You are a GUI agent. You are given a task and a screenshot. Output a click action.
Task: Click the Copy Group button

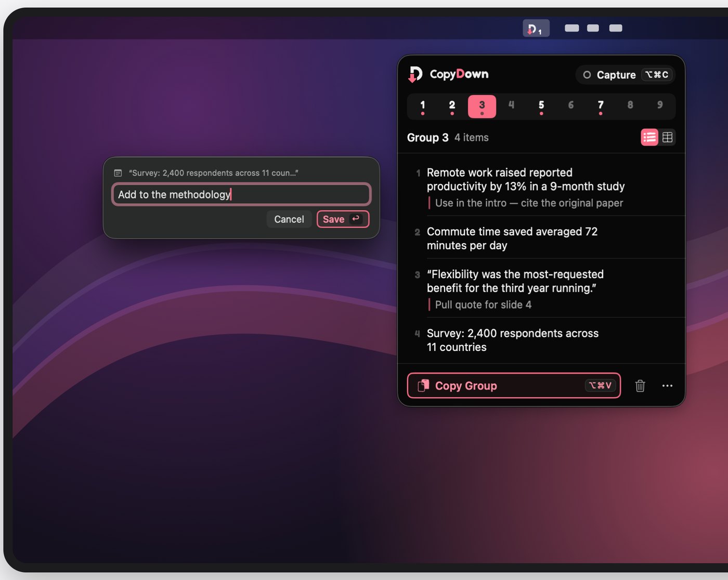(514, 386)
